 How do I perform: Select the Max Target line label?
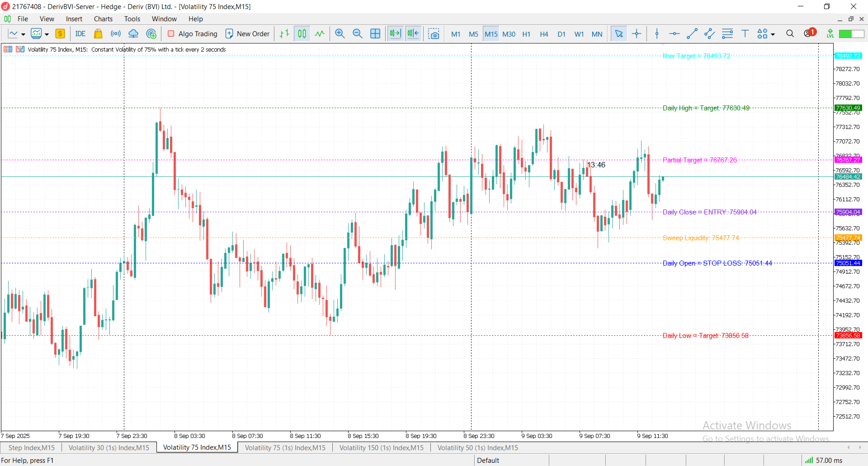(696, 56)
